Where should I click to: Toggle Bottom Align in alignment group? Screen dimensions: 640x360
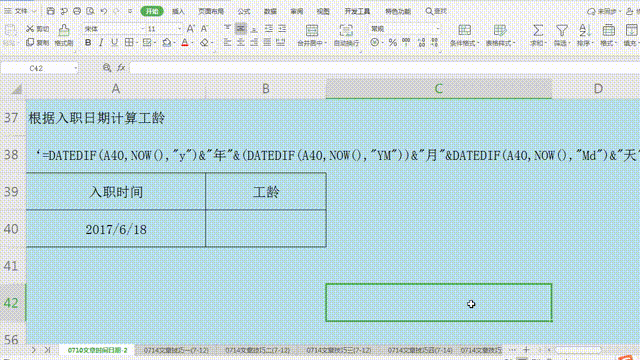coord(254,29)
